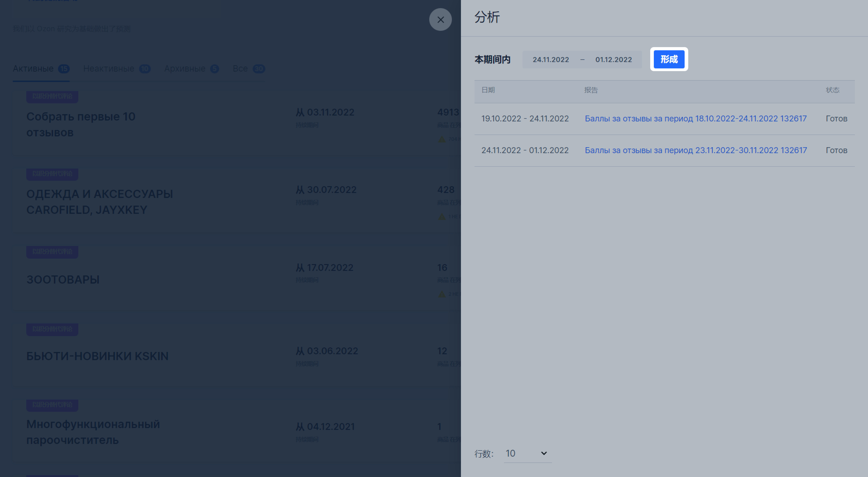The image size is (868, 477).
Task: Expand the 行数 rows dropdown
Action: [527, 453]
